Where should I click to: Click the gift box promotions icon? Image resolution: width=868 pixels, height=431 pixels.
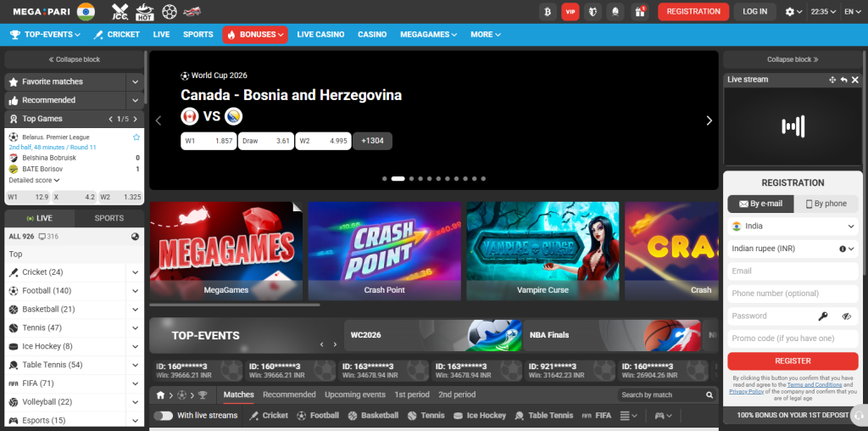point(639,12)
